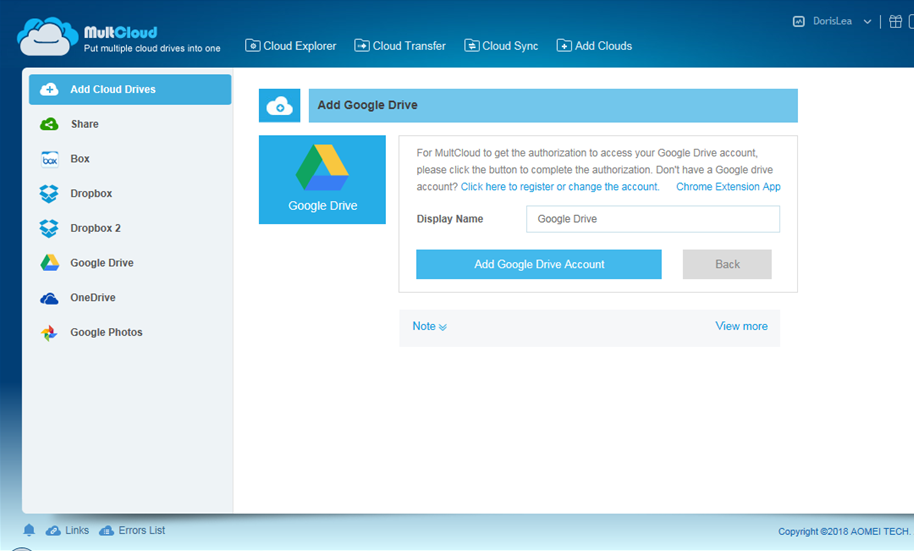Click the Cloud Transfer arrow icon
Screen dimensions: 914x551
(x=361, y=45)
